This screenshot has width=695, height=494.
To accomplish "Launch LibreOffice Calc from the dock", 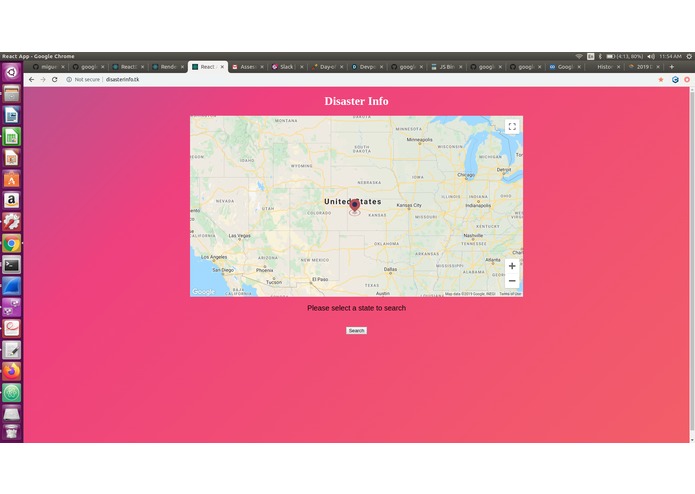I will click(12, 136).
